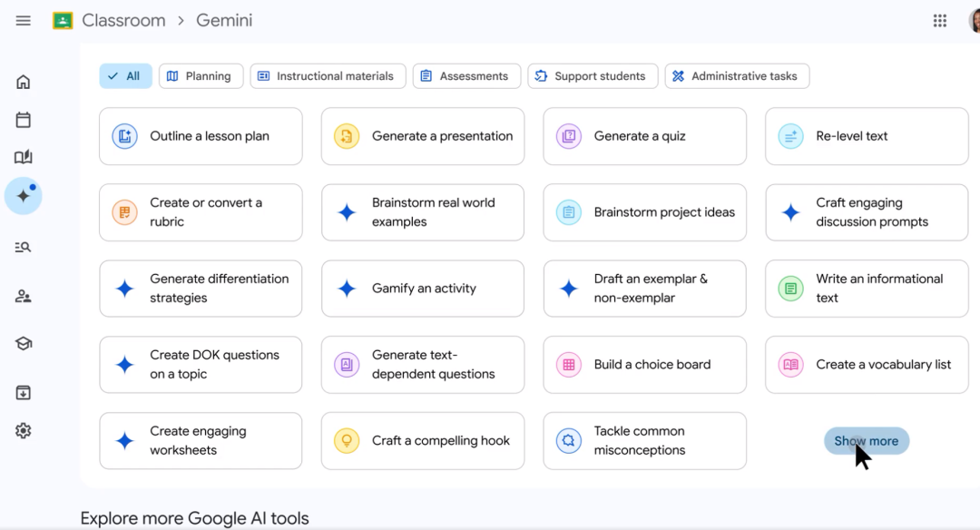Open Settings gear in the sidebar
This screenshot has width=980, height=530.
point(23,430)
